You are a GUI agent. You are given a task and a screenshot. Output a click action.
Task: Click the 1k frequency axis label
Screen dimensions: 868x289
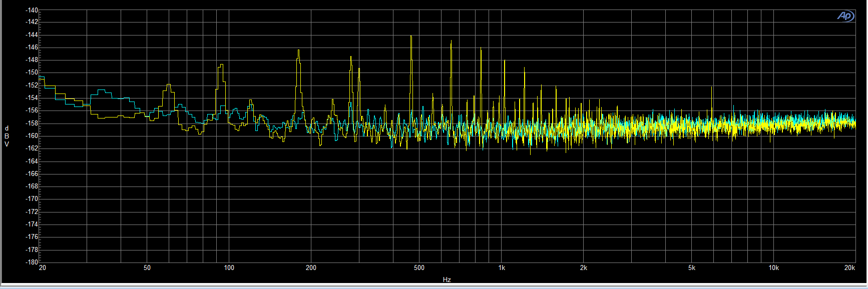(502, 268)
